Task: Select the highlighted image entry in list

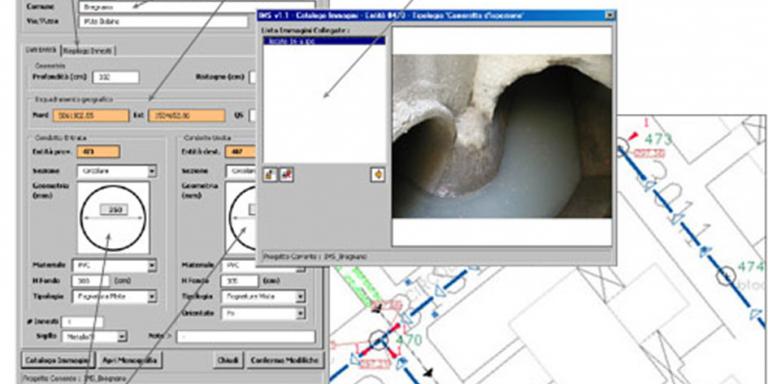Action: 324,41
